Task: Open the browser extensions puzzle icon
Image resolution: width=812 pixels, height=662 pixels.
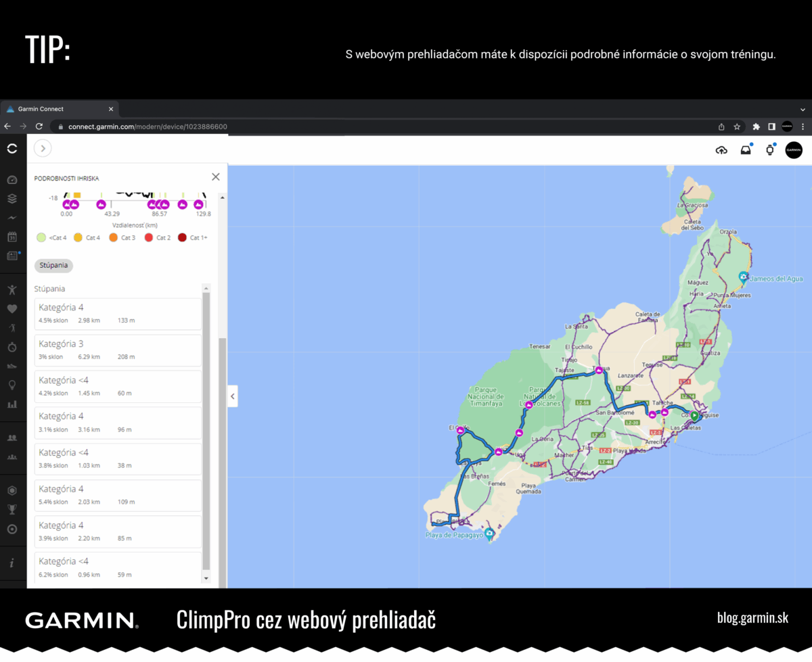Action: click(756, 126)
